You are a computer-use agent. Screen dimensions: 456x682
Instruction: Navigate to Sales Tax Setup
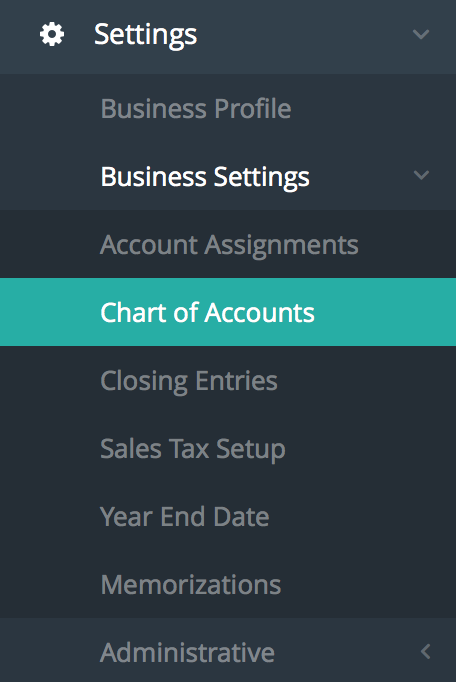click(x=193, y=449)
